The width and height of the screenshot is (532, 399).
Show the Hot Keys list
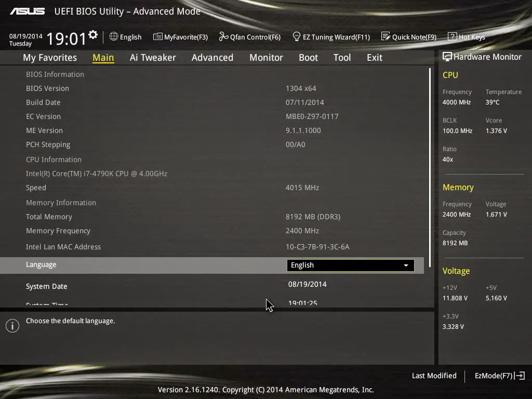coord(467,37)
